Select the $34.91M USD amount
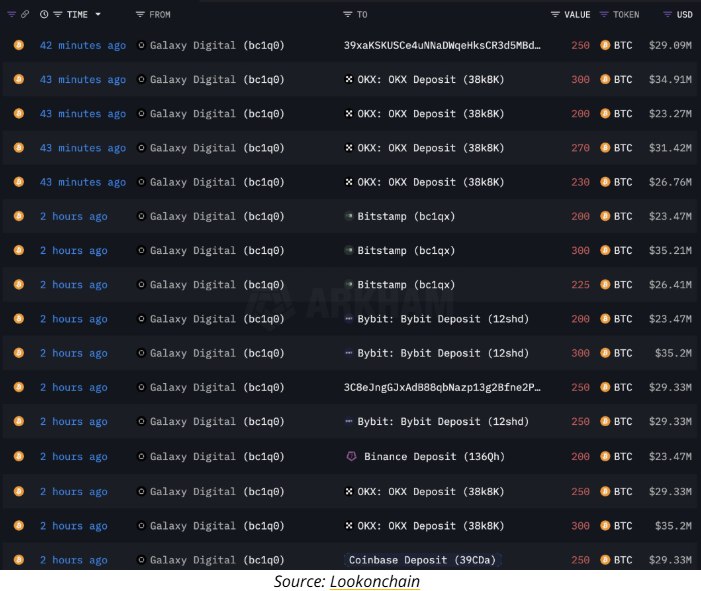This screenshot has width=701, height=591. (670, 80)
